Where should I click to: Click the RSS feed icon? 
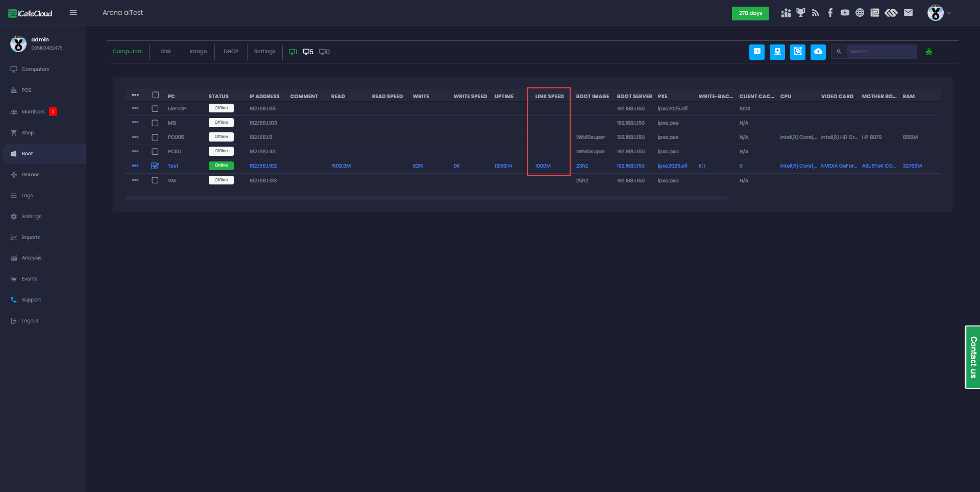click(815, 13)
